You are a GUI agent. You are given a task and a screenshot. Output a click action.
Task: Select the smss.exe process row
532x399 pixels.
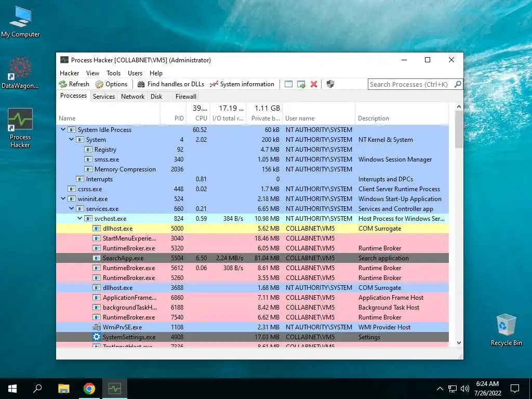pos(252,159)
